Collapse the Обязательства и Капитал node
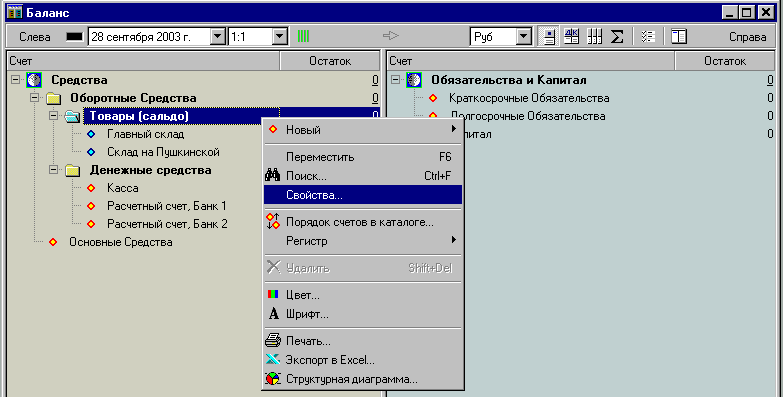The height and width of the screenshot is (397, 783). pos(395,80)
